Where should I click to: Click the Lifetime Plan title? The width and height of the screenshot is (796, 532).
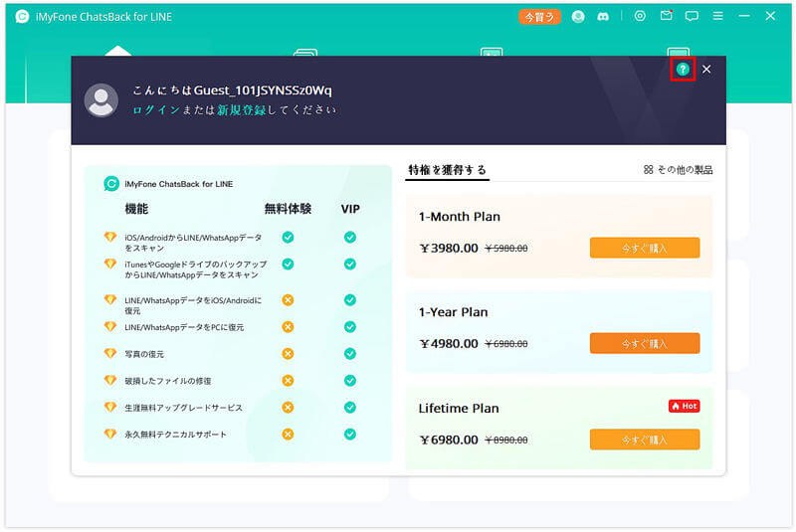click(459, 409)
